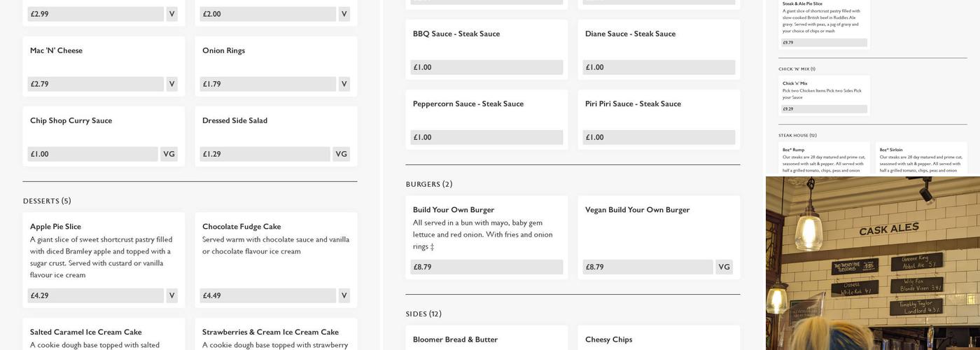Open Salted Caramel Ice Cream Cake item

[x=85, y=332]
